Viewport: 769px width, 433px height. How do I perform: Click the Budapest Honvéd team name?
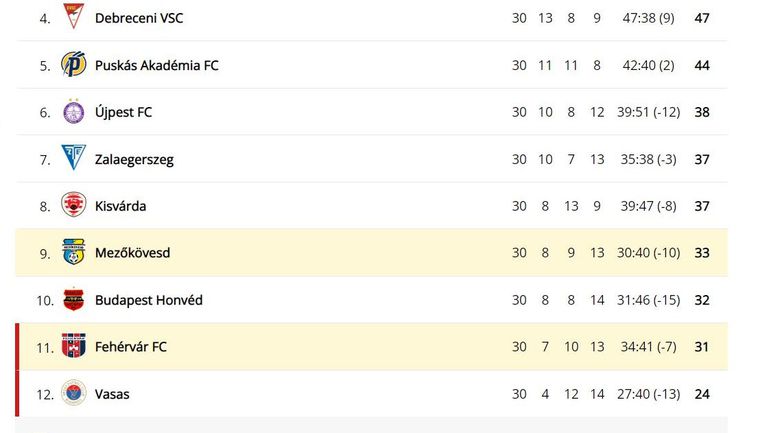click(x=149, y=300)
